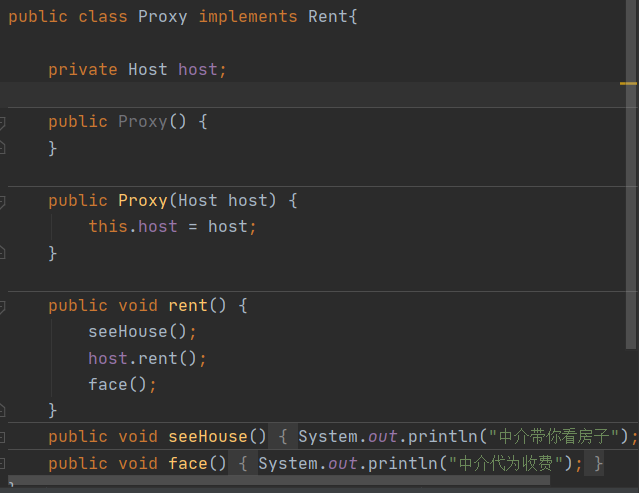Click the string "中介代为收费"
The width and height of the screenshot is (639, 493).
click(506, 464)
